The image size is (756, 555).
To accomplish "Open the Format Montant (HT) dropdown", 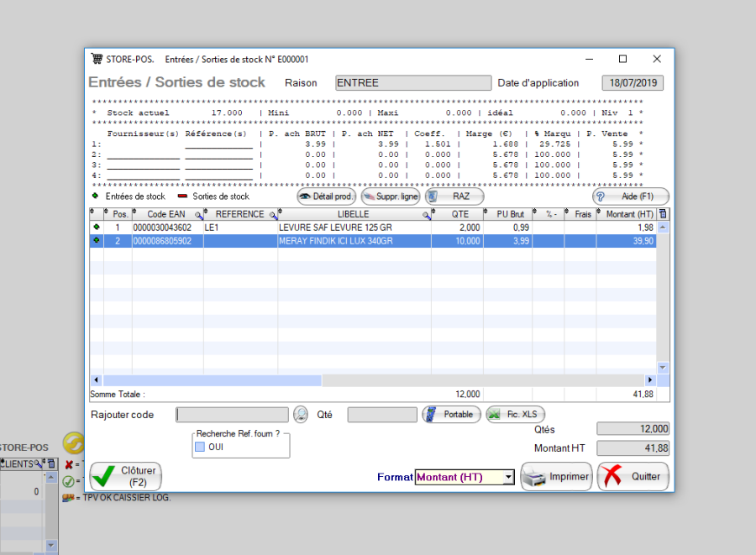I will (508, 477).
